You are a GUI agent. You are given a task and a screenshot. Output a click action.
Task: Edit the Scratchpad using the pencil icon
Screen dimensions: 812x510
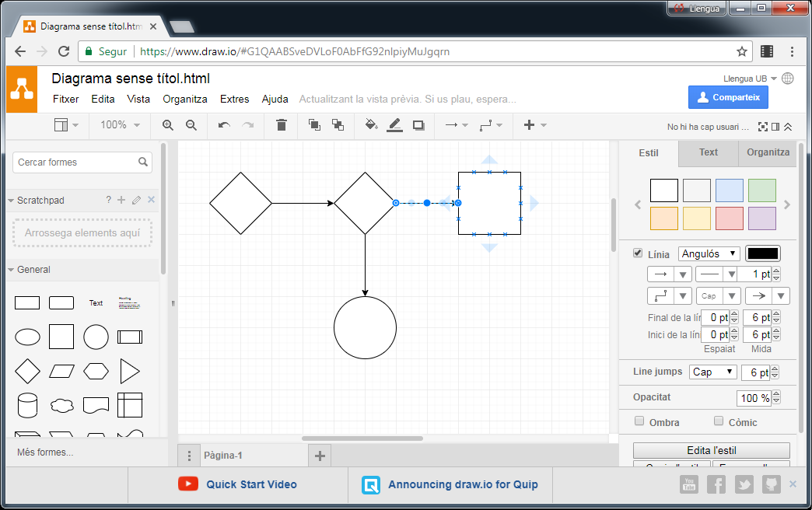(x=135, y=200)
